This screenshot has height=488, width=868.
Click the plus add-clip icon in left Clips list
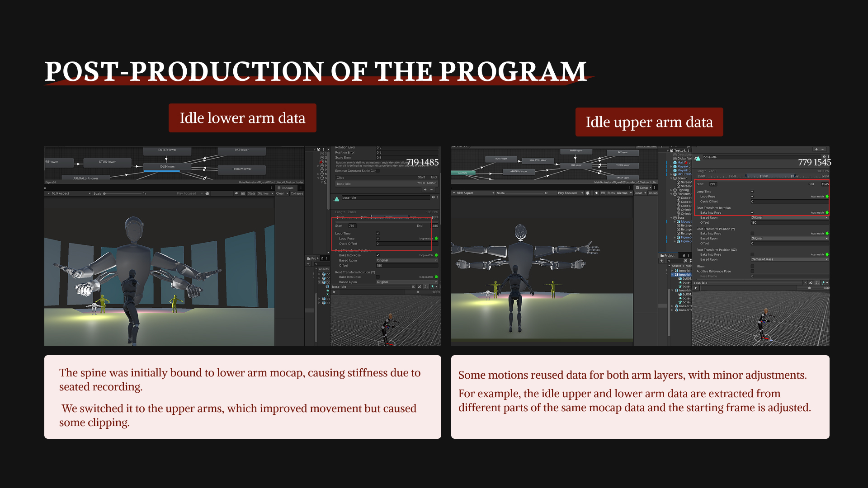[425, 189]
